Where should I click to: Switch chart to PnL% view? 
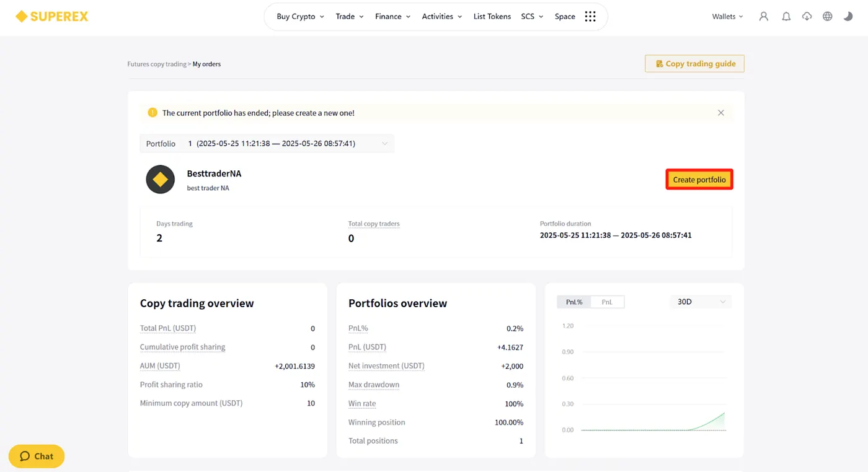pyautogui.click(x=574, y=302)
